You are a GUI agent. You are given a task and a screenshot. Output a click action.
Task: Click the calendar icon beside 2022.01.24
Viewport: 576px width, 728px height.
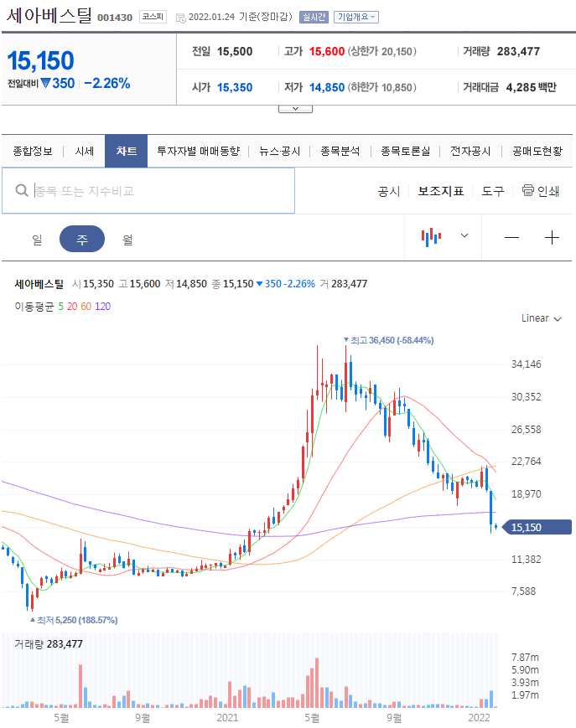pos(181,18)
